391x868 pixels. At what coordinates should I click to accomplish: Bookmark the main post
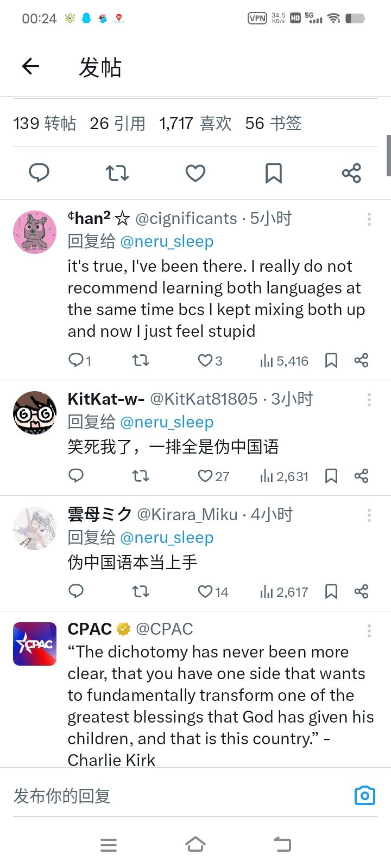pyautogui.click(x=273, y=173)
